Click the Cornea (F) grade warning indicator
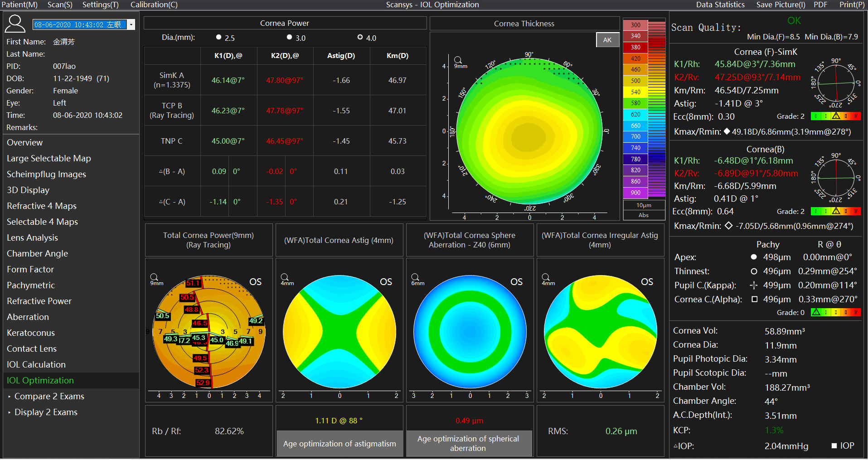Viewport: 868px width, 460px height. (836, 116)
